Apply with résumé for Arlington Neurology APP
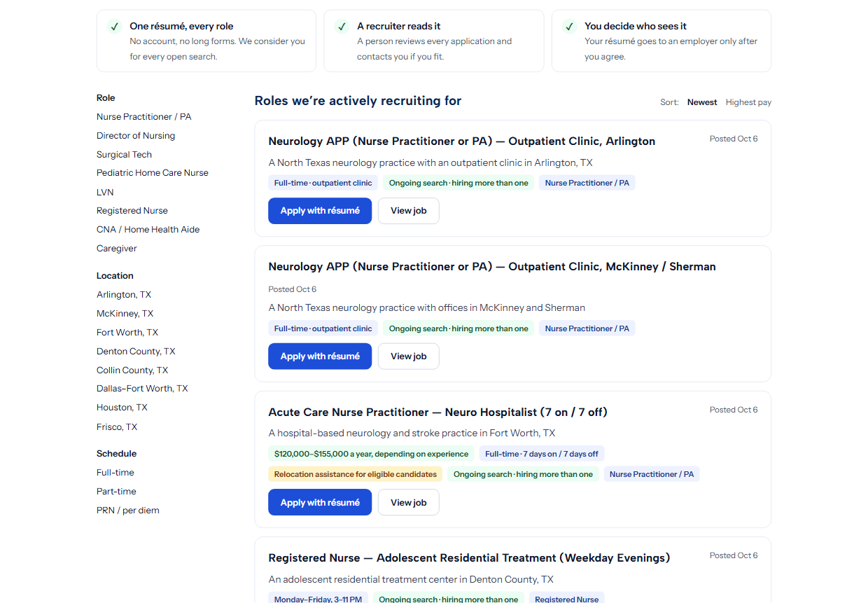Screen dimensions: 868x603 click(x=320, y=211)
